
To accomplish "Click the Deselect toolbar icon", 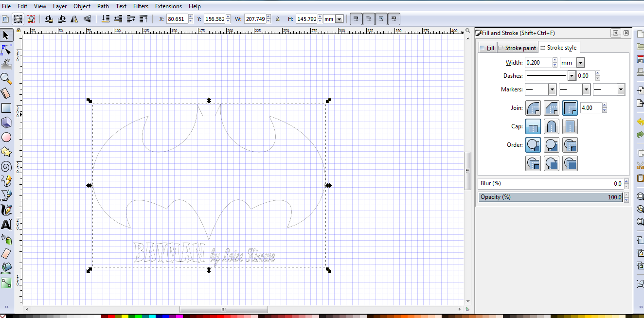I will coord(31,19).
